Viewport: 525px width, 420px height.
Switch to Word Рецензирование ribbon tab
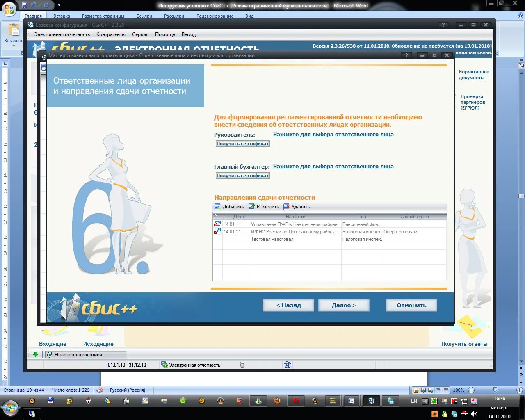[x=215, y=16]
